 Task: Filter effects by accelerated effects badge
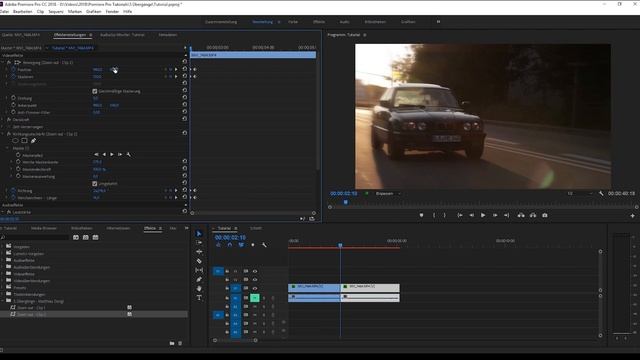tap(76, 237)
